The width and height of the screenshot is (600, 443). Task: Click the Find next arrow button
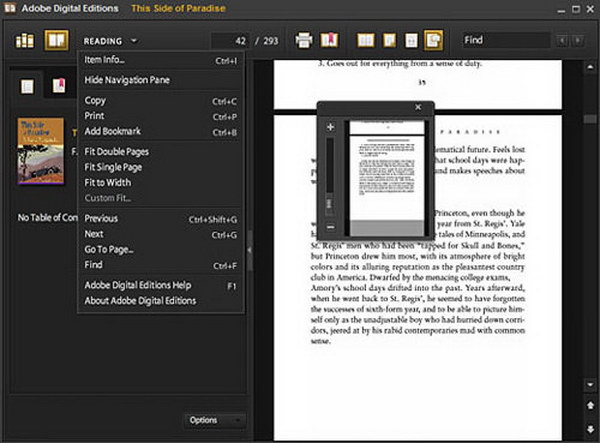(578, 41)
